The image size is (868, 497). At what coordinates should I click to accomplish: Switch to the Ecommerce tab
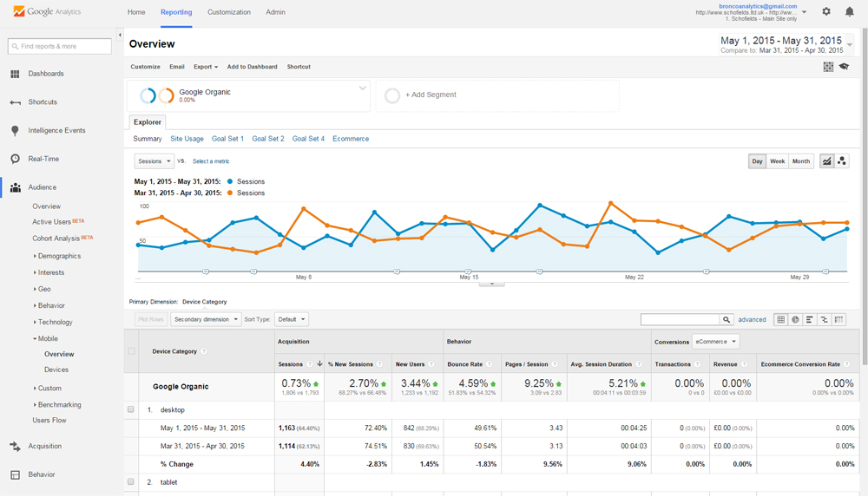(x=351, y=139)
